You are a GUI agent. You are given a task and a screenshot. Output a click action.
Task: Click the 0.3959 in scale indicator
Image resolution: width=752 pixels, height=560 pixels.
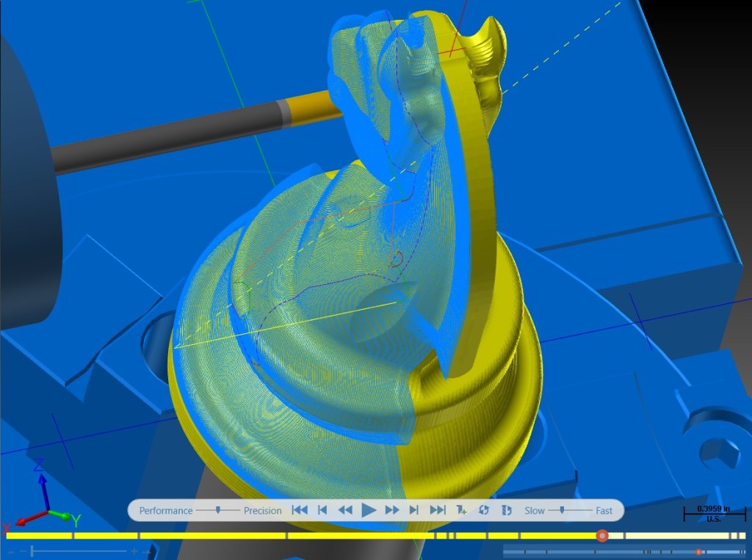[x=713, y=514]
